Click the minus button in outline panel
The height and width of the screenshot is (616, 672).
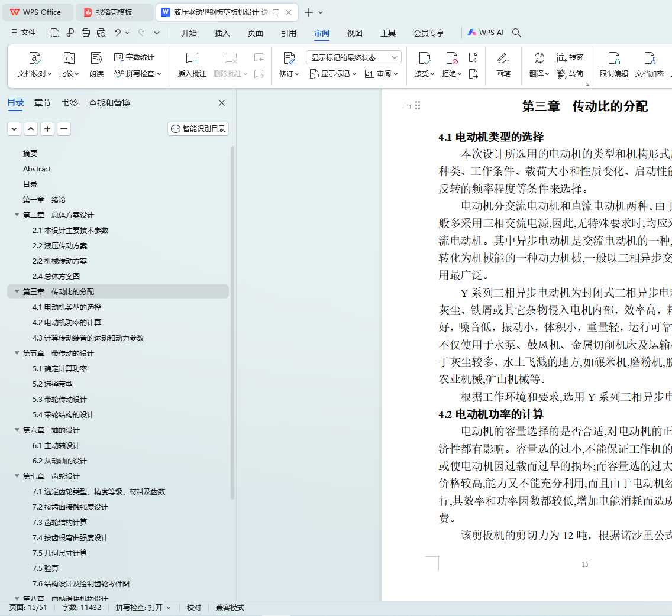[64, 129]
